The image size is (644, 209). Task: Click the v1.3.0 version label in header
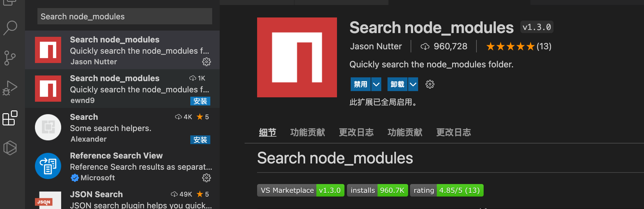537,27
